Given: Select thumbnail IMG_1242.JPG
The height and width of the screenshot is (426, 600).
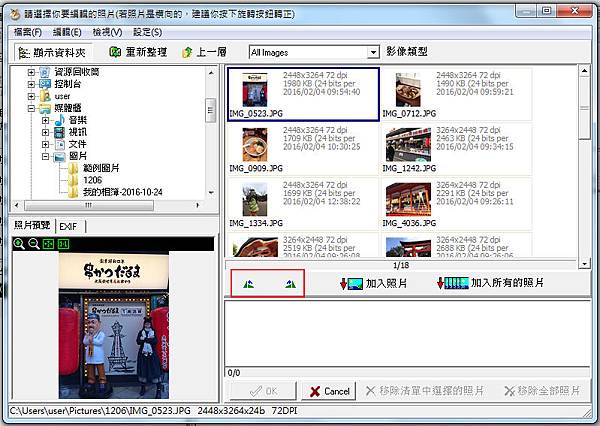Looking at the screenshot, I should [x=457, y=149].
